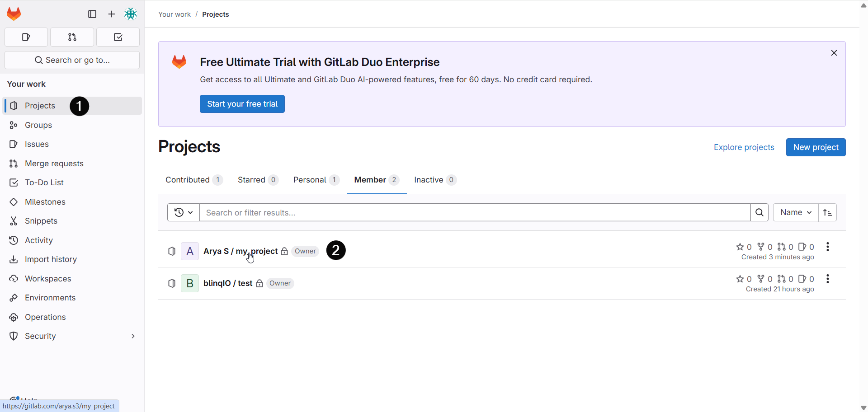Screen dimensions: 868x412
Task: Toggle the sort direction arrow
Action: [x=828, y=212]
